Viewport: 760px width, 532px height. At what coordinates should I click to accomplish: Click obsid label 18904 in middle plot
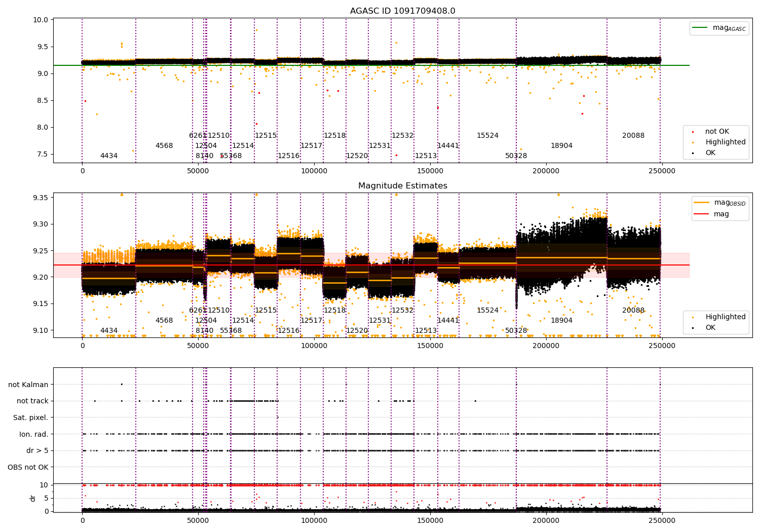click(561, 321)
